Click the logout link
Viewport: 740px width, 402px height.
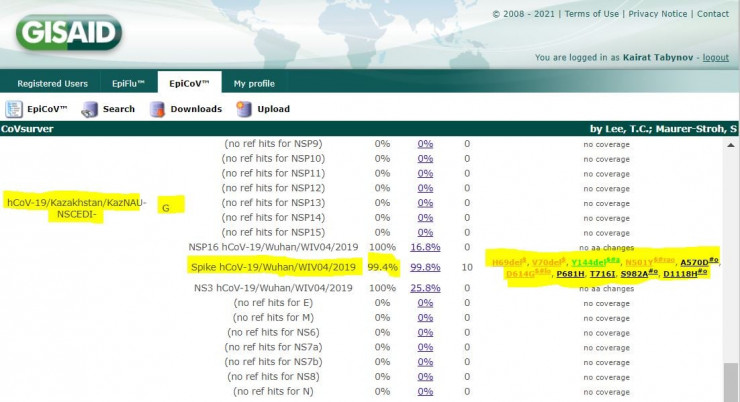[715, 58]
